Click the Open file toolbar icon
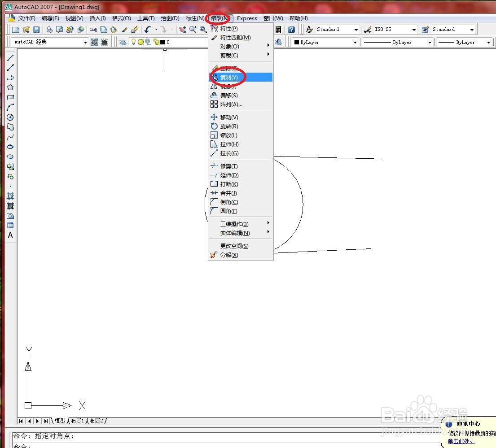The width and height of the screenshot is (496, 448). coord(26,30)
